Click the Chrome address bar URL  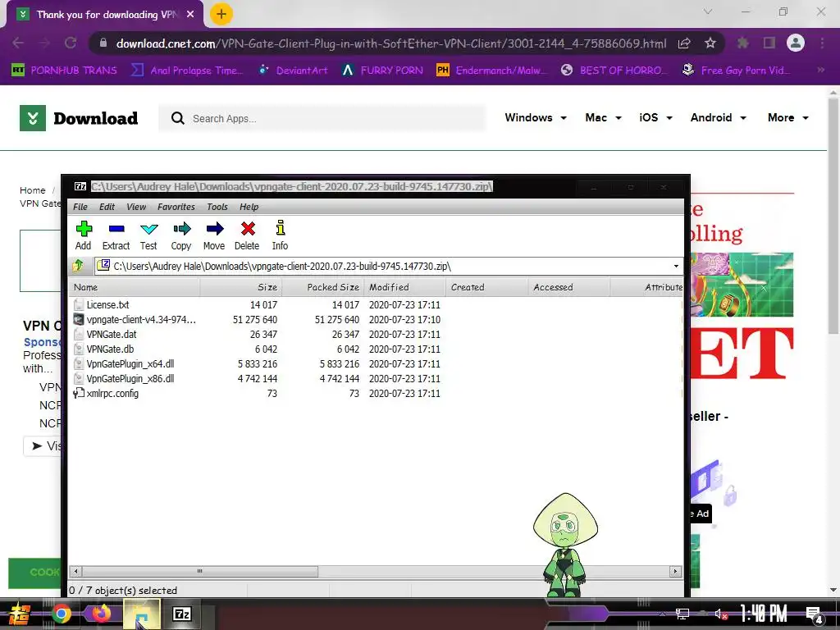pyautogui.click(x=391, y=43)
